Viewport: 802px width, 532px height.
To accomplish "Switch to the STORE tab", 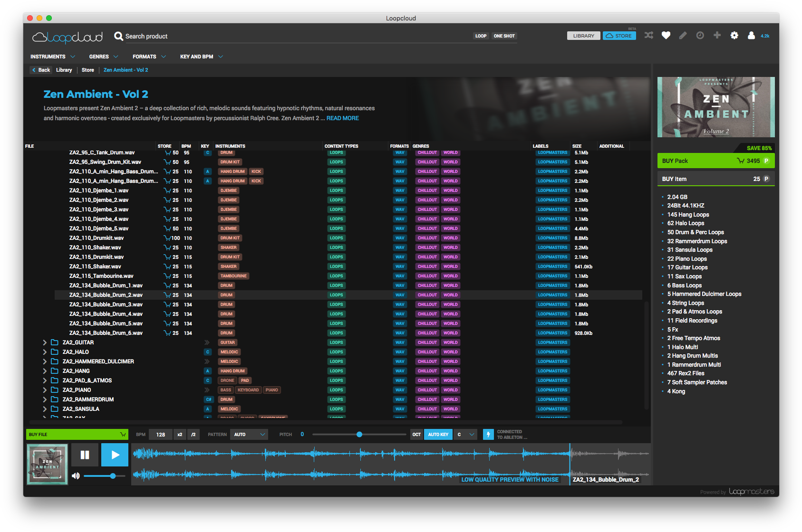I will click(619, 36).
